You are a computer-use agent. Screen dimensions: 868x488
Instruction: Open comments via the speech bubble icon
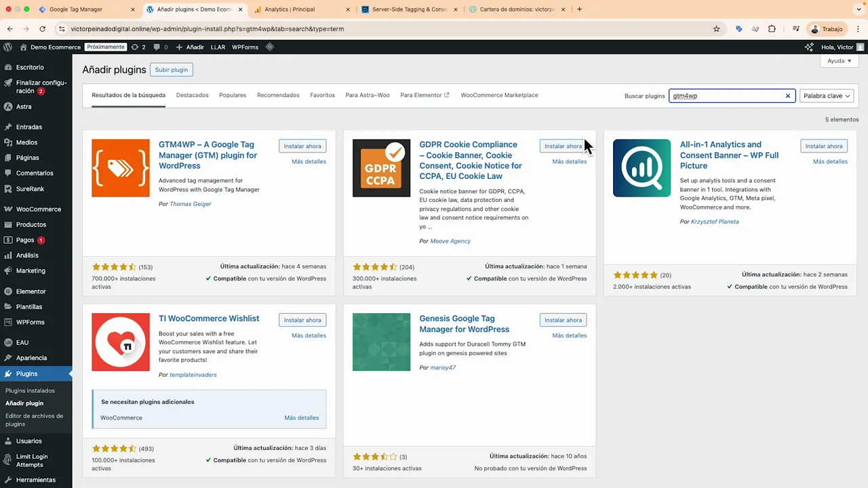point(157,47)
